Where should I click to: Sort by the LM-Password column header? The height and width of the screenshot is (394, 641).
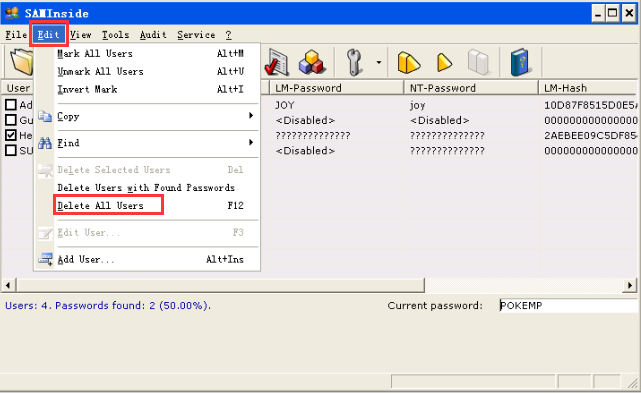coord(337,88)
